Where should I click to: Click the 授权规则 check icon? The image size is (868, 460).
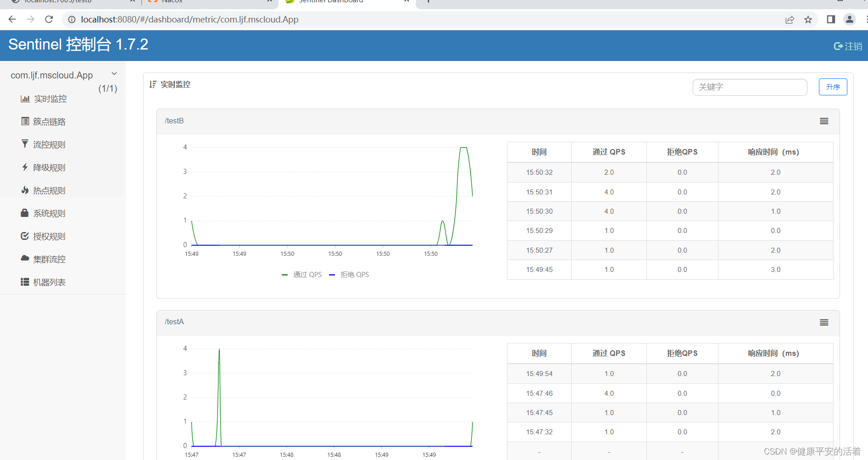(x=25, y=236)
